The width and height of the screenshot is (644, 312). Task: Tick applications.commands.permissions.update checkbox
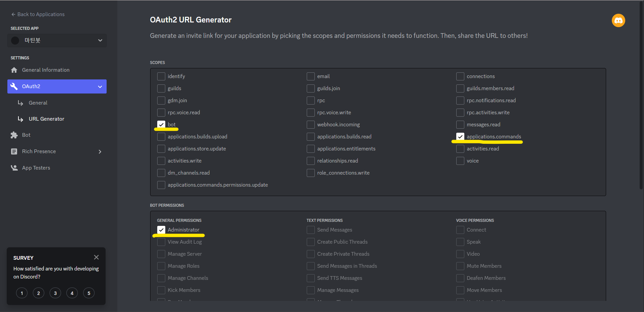click(161, 185)
